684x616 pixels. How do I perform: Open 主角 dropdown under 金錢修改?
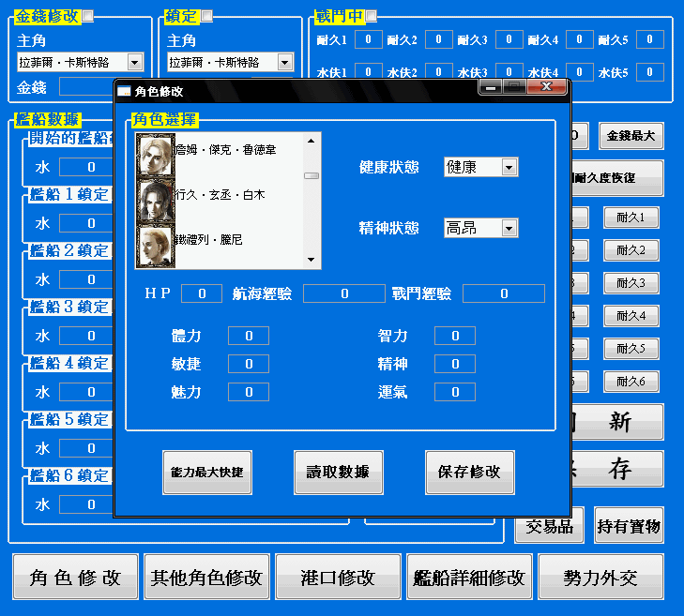pyautogui.click(x=135, y=62)
